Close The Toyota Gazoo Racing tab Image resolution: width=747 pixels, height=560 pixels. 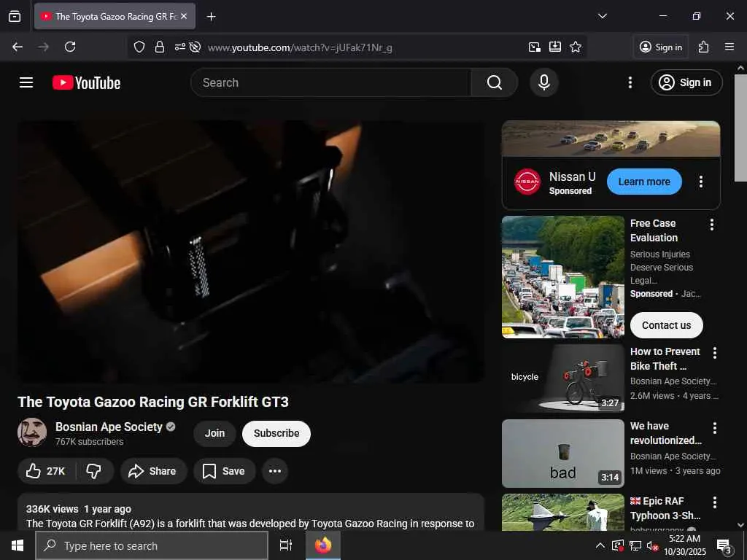point(184,16)
